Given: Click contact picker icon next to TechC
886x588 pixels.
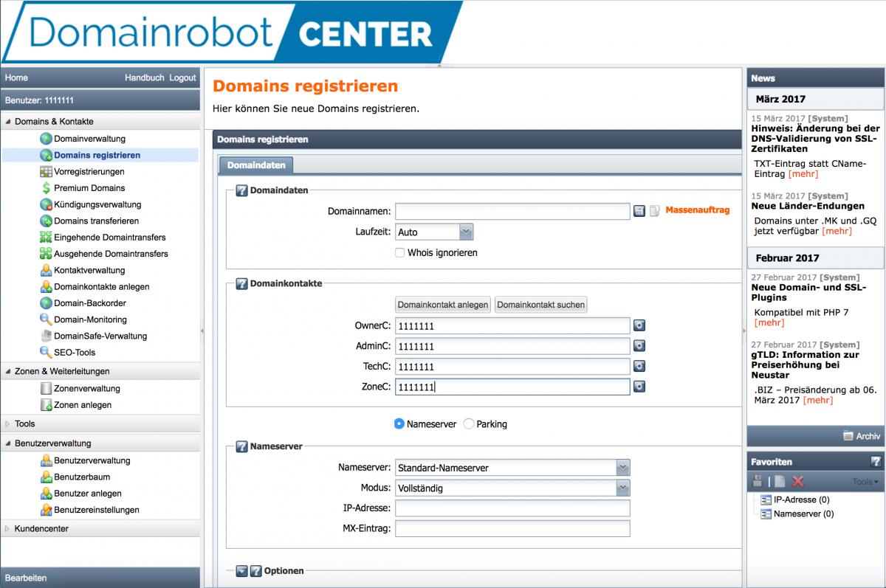Looking at the screenshot, I should [639, 366].
